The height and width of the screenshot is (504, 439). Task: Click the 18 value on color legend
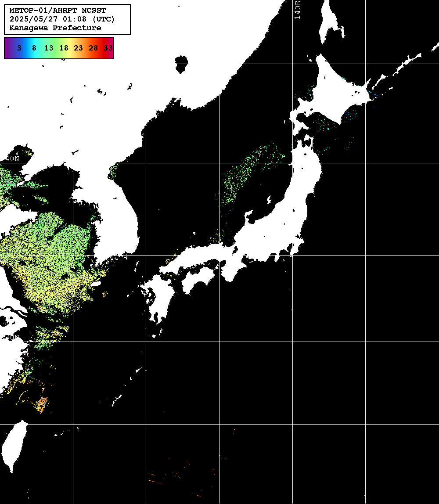pos(64,48)
